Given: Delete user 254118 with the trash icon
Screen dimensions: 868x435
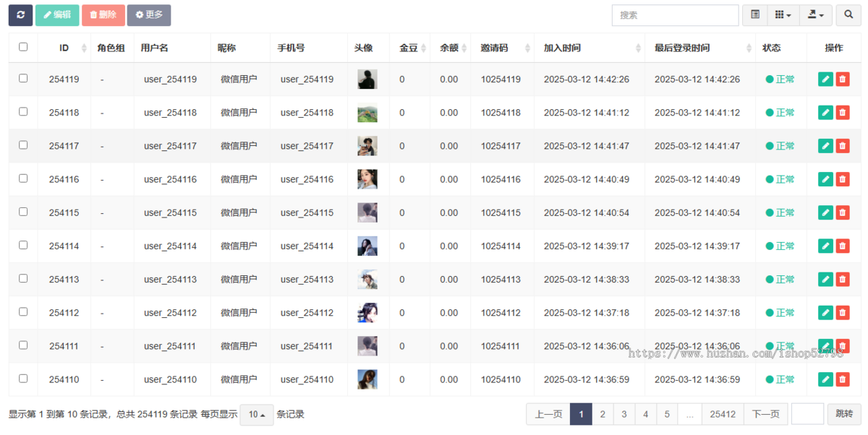Looking at the screenshot, I should click(x=843, y=113).
